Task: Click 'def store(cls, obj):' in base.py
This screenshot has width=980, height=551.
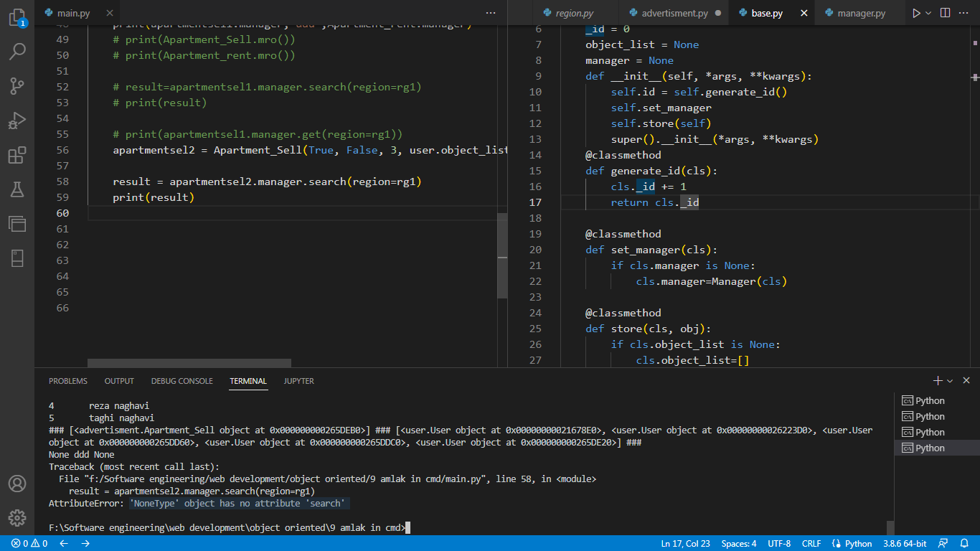Action: 648,329
